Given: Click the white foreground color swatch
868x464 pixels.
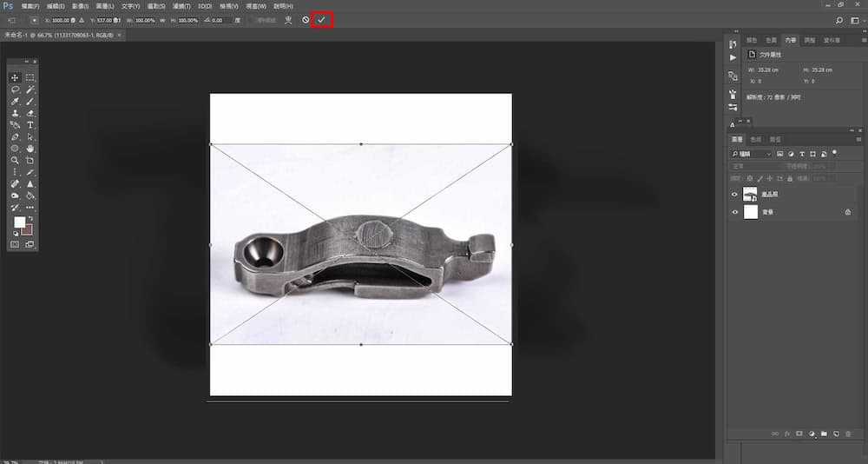Looking at the screenshot, I should pos(19,222).
